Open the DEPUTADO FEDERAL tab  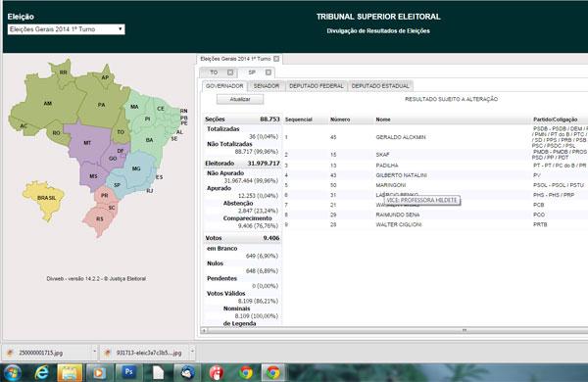click(317, 86)
